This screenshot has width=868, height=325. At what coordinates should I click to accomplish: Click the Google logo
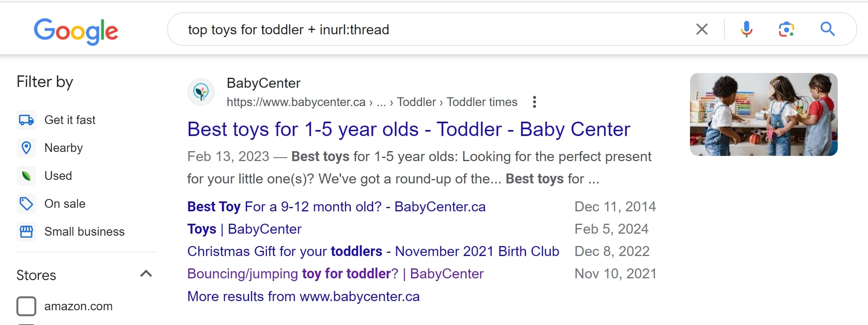click(76, 31)
